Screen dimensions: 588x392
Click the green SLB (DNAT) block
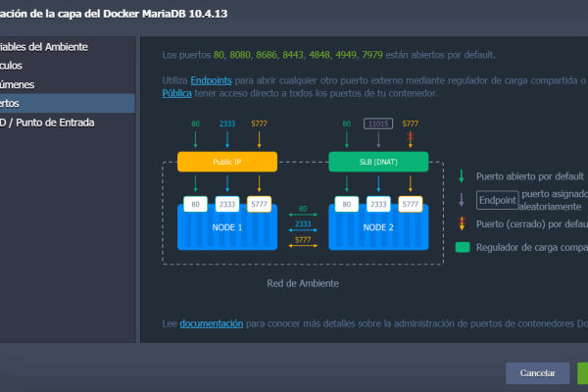click(378, 162)
